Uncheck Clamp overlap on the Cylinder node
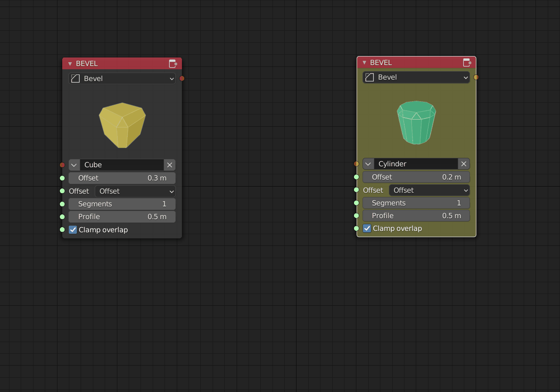 [x=367, y=229]
